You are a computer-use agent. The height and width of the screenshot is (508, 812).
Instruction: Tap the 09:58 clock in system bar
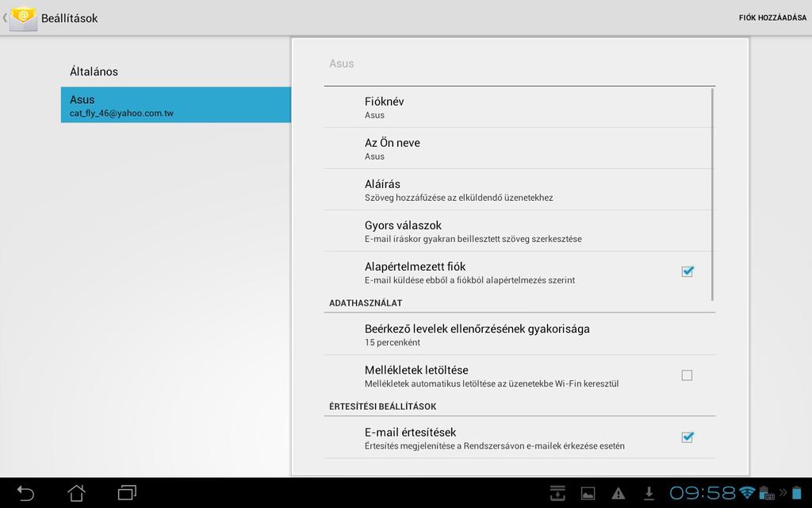click(x=703, y=492)
